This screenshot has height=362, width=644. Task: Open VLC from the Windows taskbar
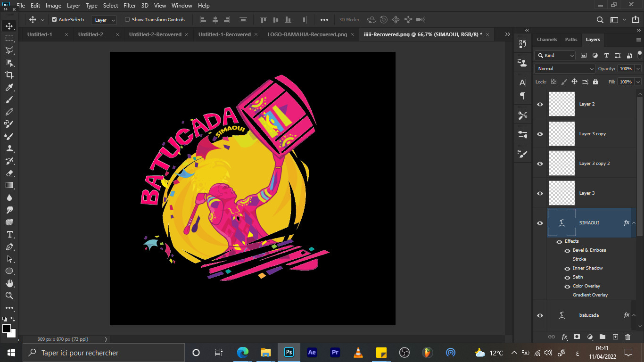[x=358, y=353]
